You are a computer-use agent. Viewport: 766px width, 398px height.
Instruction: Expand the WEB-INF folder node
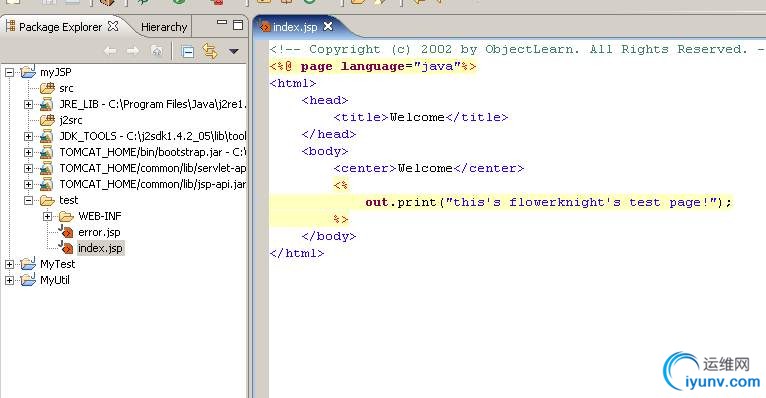tap(47, 216)
